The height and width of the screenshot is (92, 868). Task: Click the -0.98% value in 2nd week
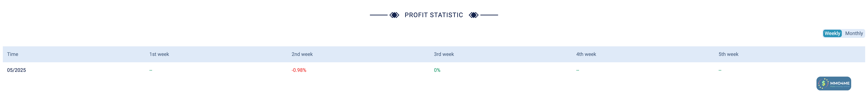pyautogui.click(x=299, y=70)
